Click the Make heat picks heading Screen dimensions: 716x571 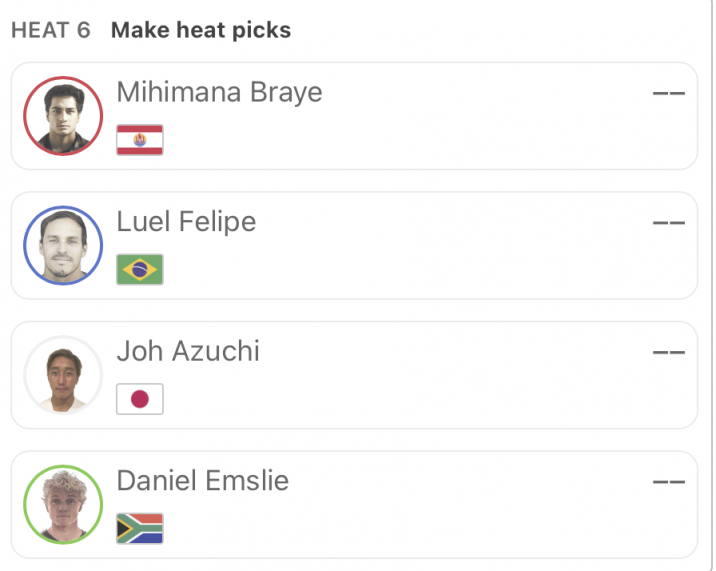coord(201,30)
